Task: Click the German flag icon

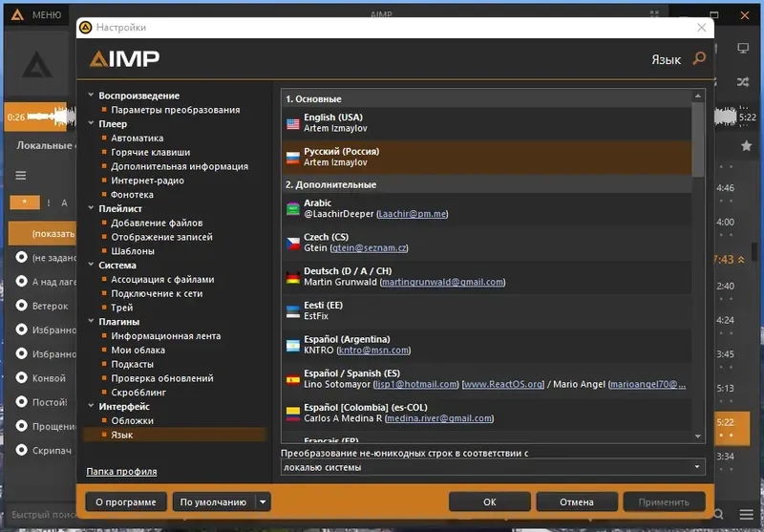Action: click(293, 277)
